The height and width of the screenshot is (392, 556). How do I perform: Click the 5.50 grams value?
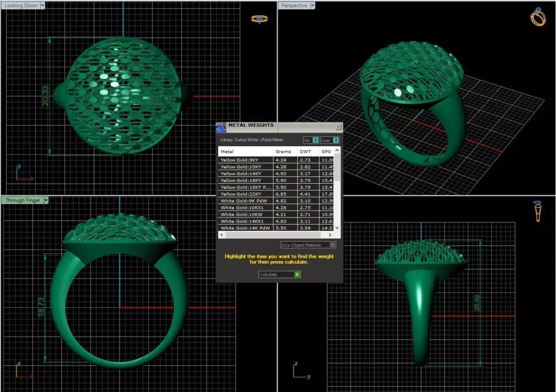click(280, 228)
